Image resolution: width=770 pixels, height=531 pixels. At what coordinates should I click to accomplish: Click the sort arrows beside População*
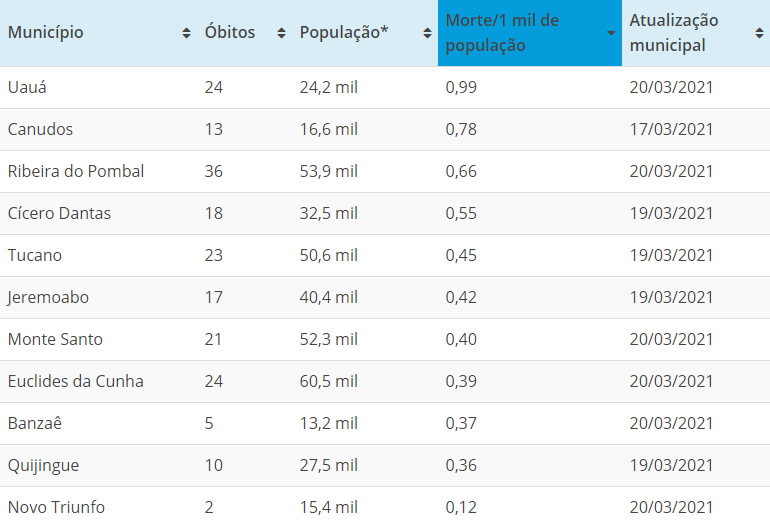click(x=427, y=33)
